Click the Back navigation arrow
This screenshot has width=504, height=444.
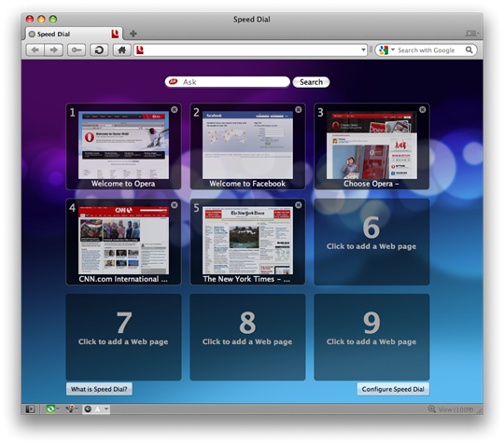tap(35, 50)
